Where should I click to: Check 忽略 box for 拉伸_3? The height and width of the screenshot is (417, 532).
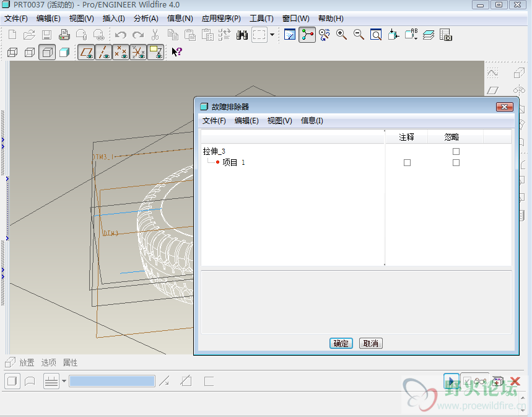pyautogui.click(x=456, y=151)
